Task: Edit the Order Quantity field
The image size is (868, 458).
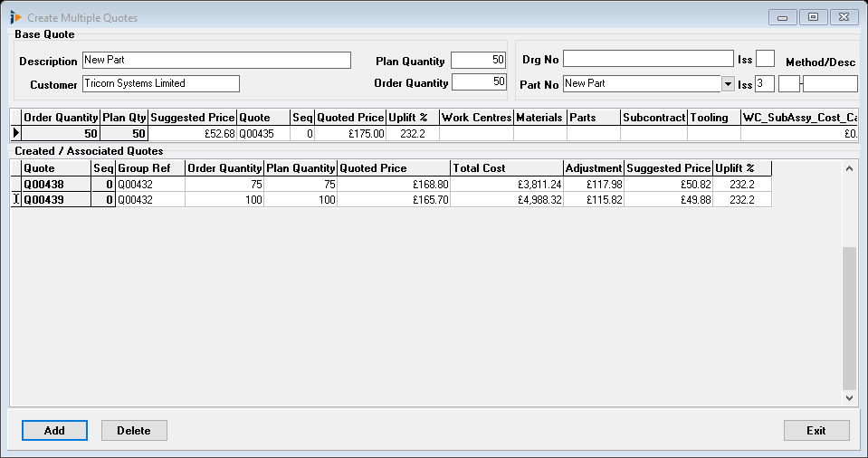Action: click(478, 82)
